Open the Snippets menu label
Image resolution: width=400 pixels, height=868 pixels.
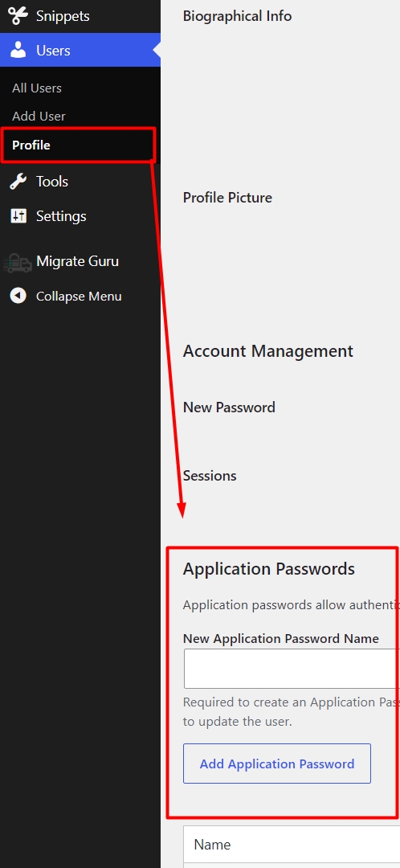coord(63,16)
